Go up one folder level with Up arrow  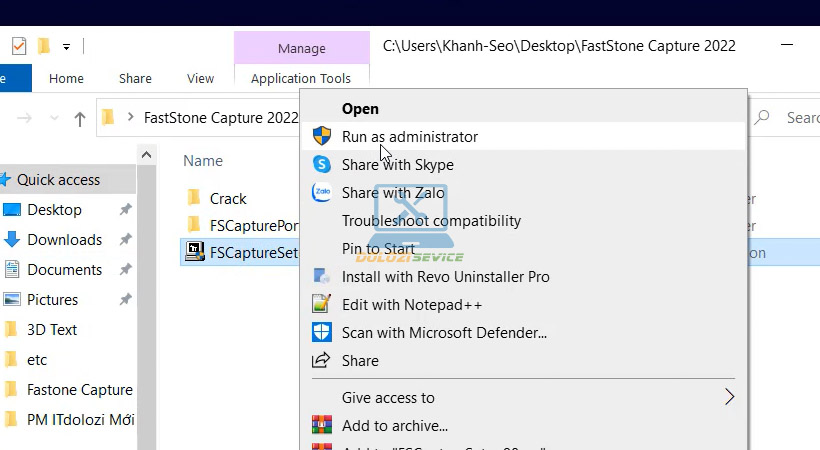tap(80, 118)
